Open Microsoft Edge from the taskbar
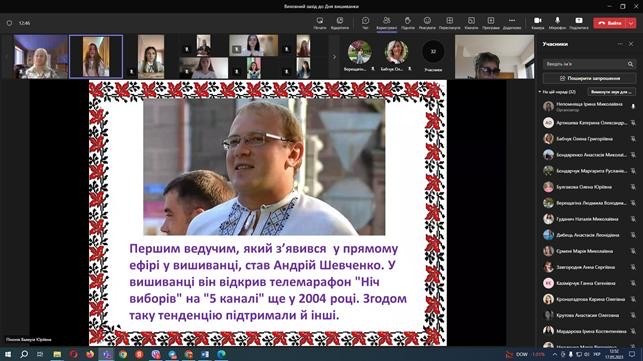643x361 pixels. click(221, 354)
